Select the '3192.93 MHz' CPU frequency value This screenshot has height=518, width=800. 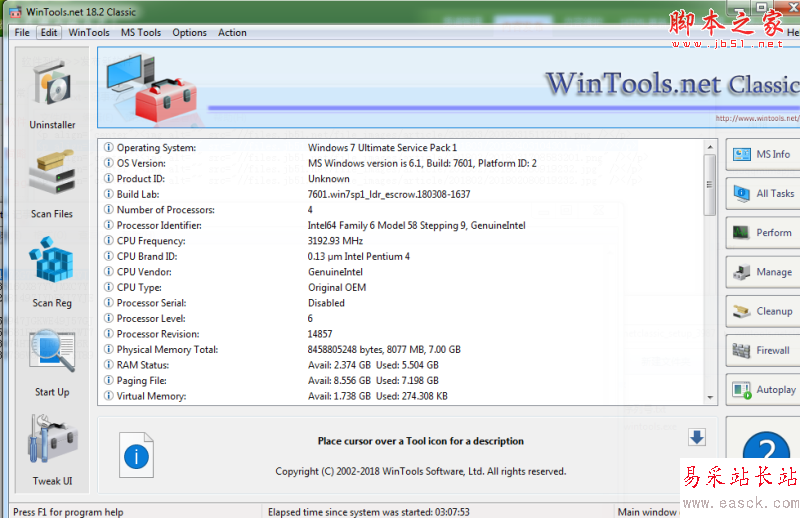point(335,240)
